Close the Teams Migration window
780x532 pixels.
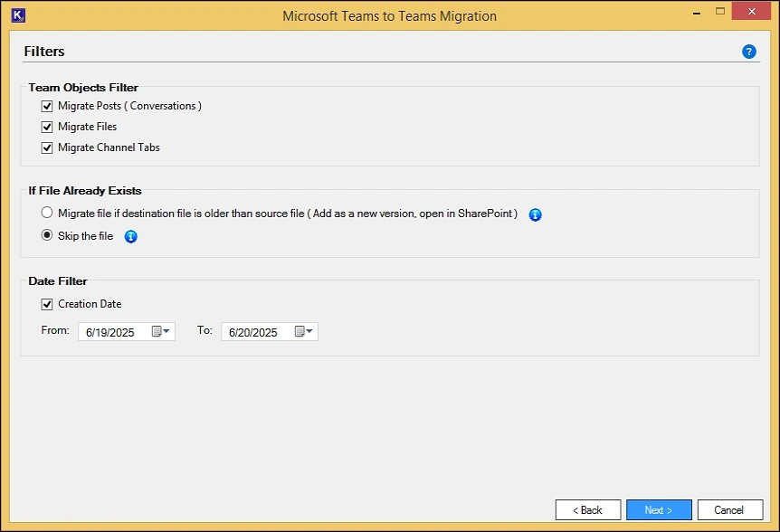pos(751,11)
